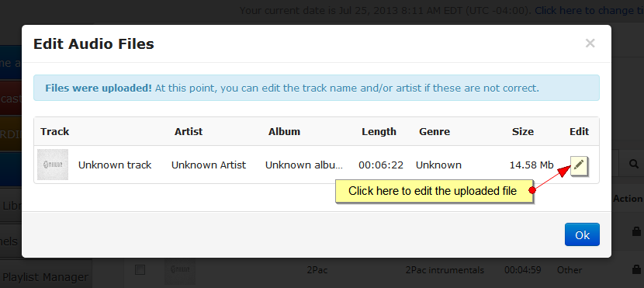The width and height of the screenshot is (644, 288).
Task: Close the Edit Audio Files dialog
Action: (590, 43)
